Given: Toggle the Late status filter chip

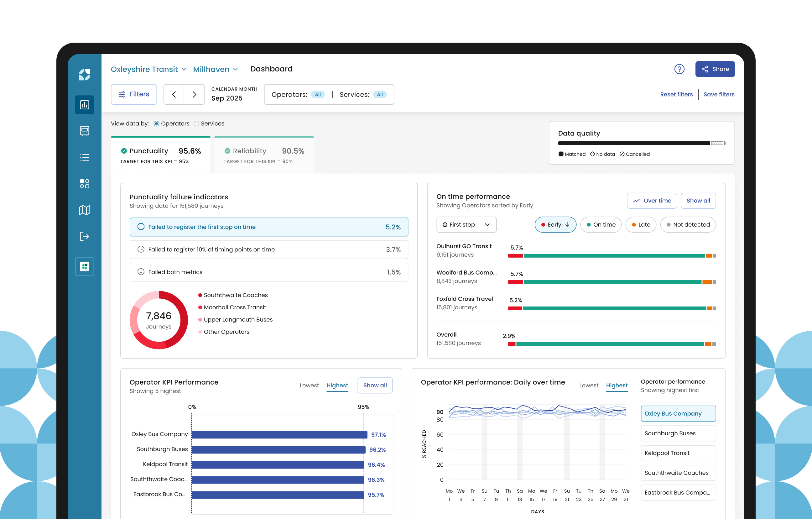Looking at the screenshot, I should (640, 225).
